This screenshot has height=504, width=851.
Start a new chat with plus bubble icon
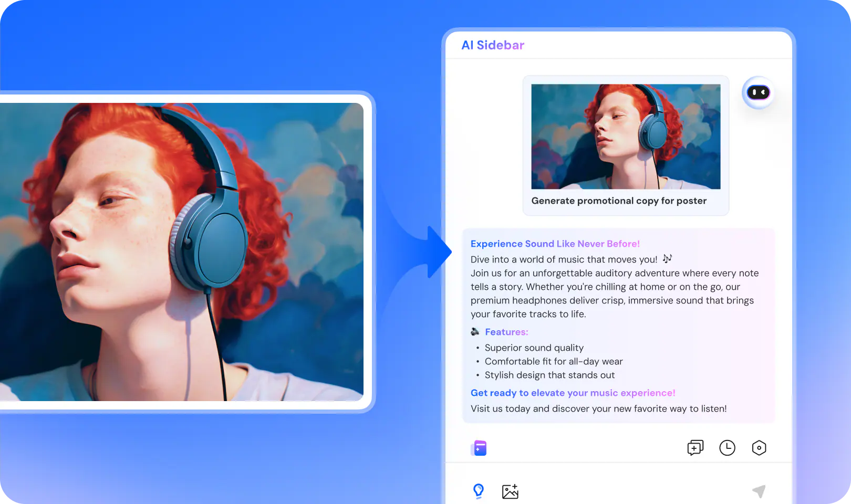click(x=695, y=448)
